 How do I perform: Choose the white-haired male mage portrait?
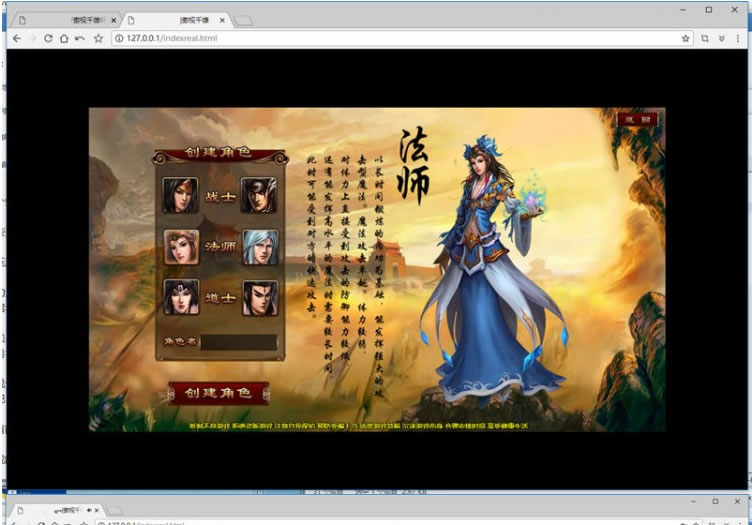pyautogui.click(x=259, y=246)
